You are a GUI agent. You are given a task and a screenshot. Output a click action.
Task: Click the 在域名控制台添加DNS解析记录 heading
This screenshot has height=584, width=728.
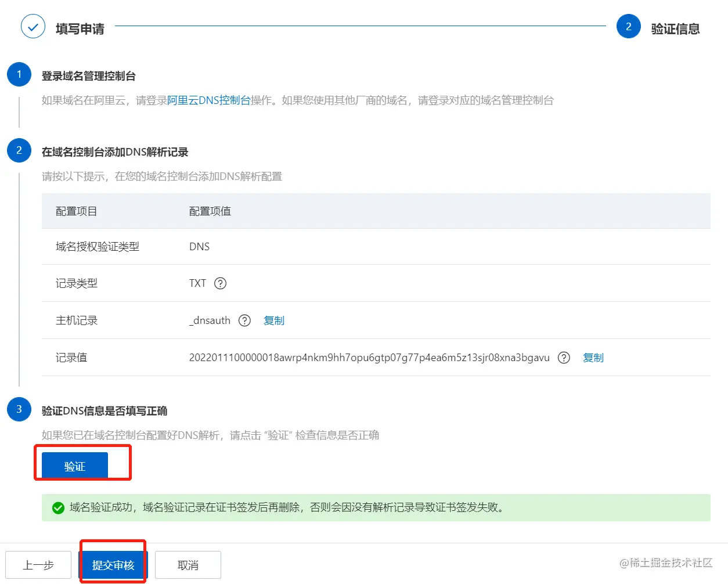coord(115,152)
